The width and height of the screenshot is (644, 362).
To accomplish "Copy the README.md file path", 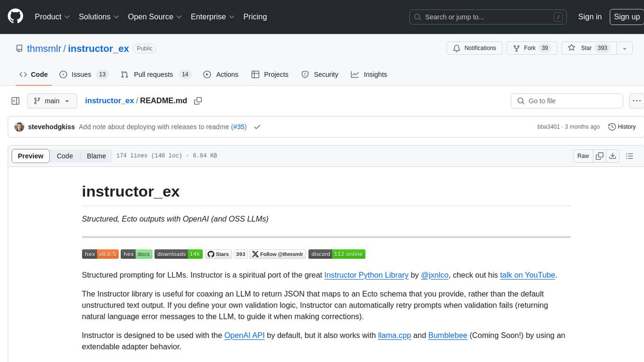I will (198, 101).
